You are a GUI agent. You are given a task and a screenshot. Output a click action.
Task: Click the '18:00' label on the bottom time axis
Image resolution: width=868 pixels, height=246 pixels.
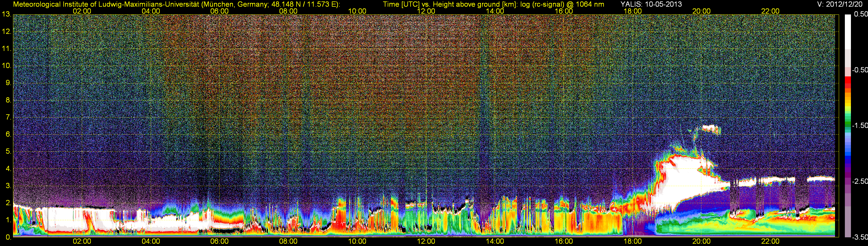(632, 241)
